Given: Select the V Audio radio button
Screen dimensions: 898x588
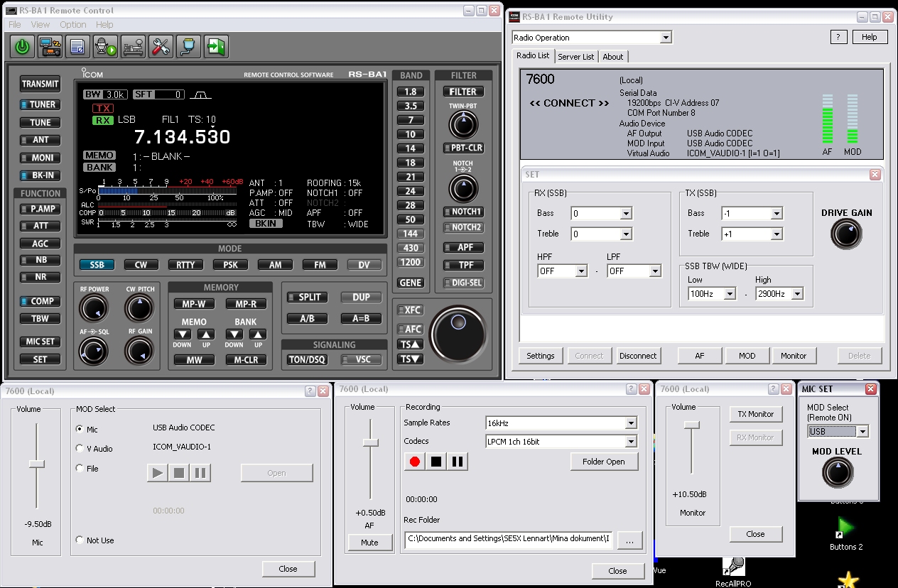Looking at the screenshot, I should tap(80, 449).
